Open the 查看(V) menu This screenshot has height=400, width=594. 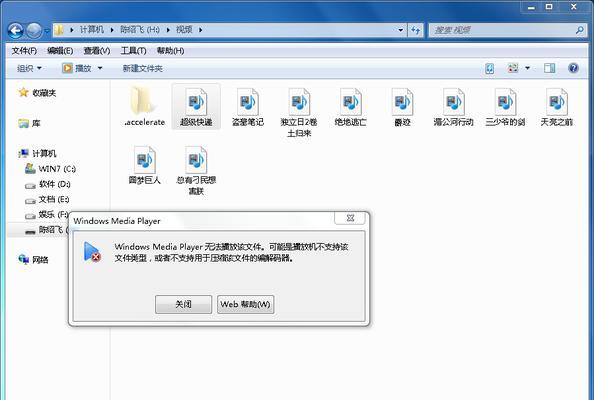click(x=97, y=51)
